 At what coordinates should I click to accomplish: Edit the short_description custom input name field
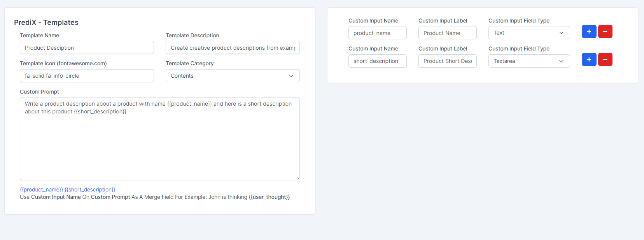coord(377,61)
